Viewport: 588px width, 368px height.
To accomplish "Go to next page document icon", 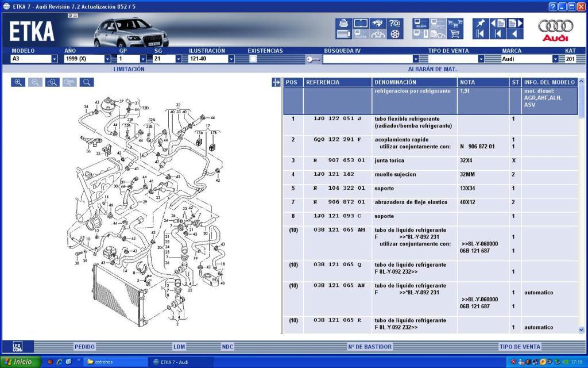I will pos(515,23).
